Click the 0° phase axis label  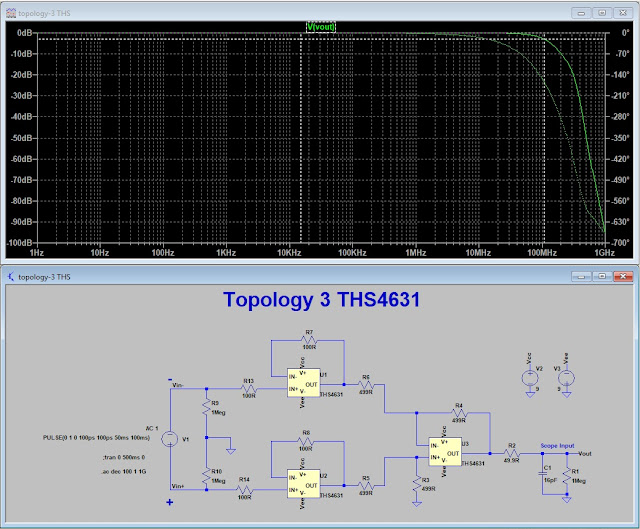[x=625, y=33]
